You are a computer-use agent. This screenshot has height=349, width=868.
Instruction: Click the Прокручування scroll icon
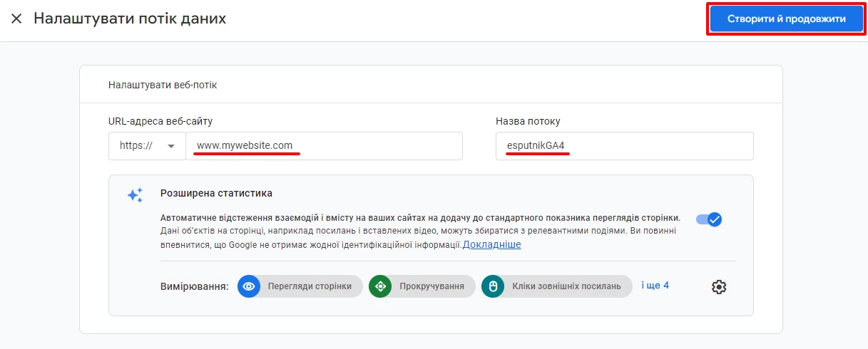pyautogui.click(x=380, y=286)
